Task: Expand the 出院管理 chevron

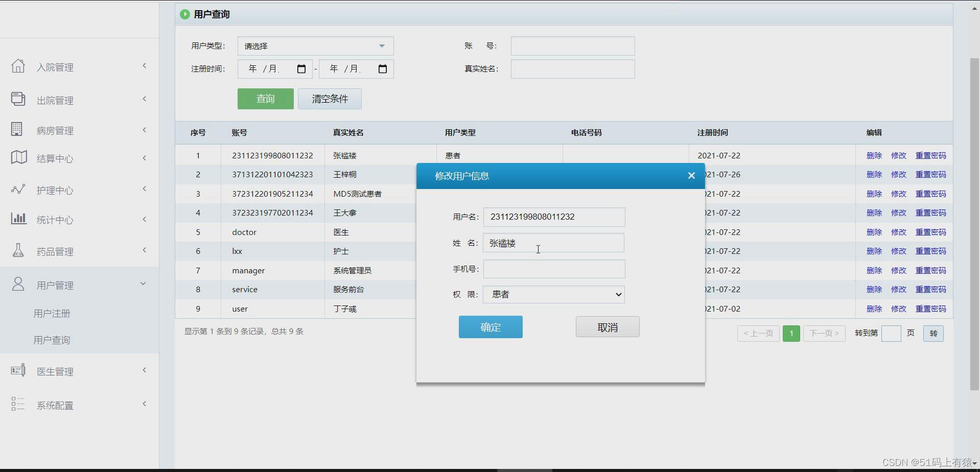Action: [145, 99]
